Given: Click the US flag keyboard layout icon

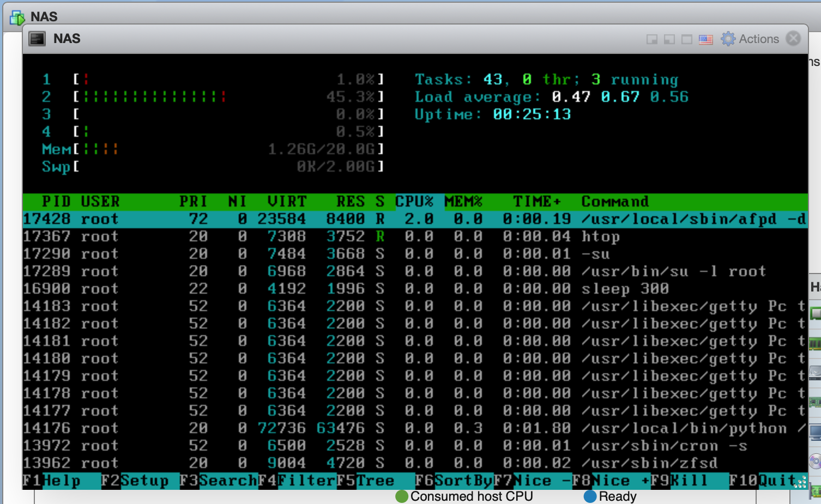Looking at the screenshot, I should coord(705,39).
